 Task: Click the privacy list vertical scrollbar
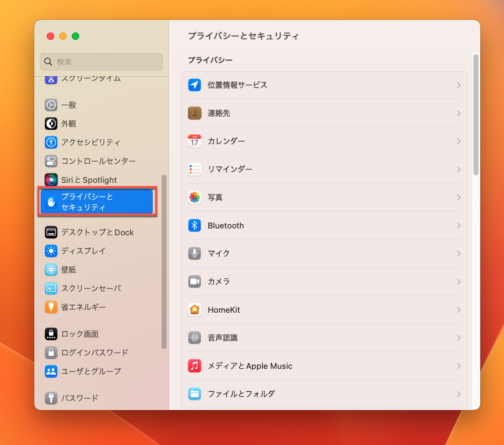[x=476, y=112]
